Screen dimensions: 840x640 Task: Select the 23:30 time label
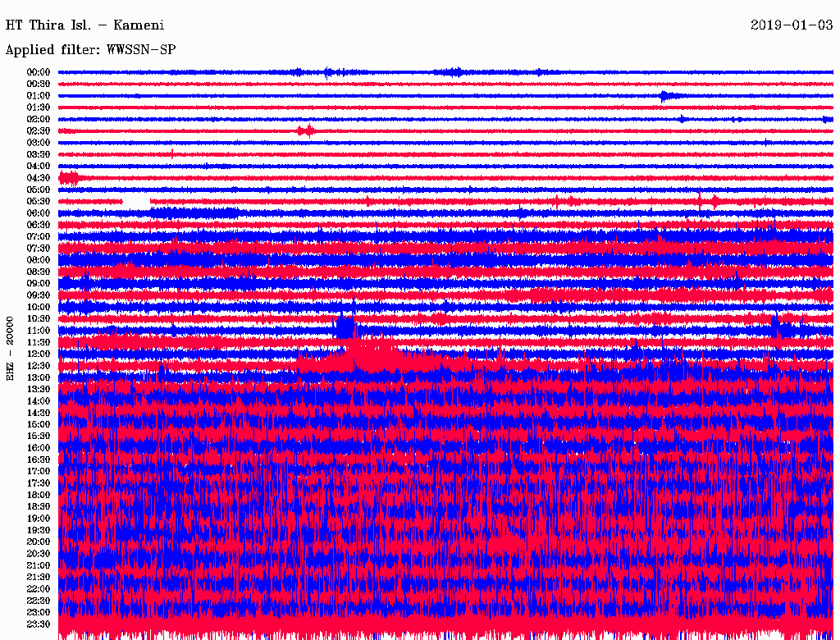(39, 624)
